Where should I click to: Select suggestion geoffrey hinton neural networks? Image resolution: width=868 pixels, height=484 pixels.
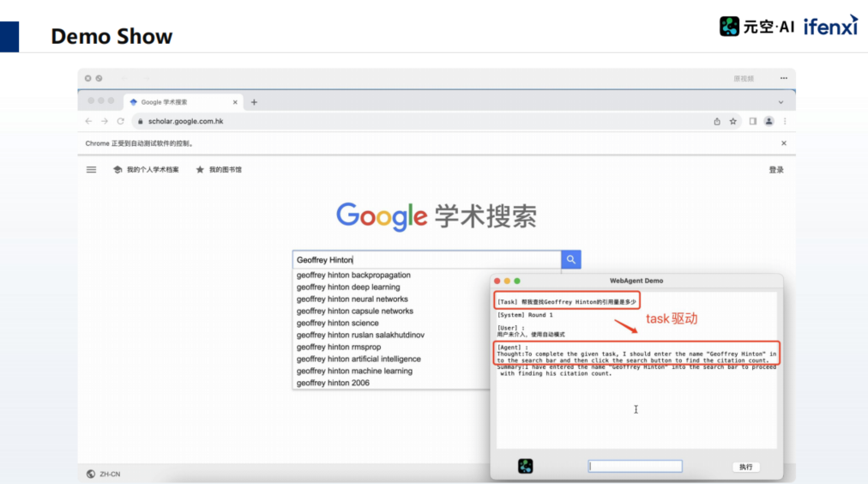[352, 299]
